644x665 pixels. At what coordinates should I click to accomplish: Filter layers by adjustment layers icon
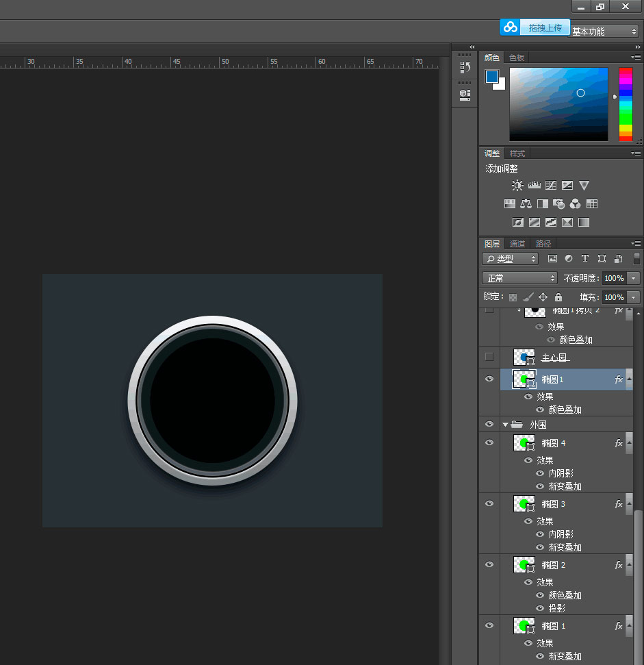(569, 258)
